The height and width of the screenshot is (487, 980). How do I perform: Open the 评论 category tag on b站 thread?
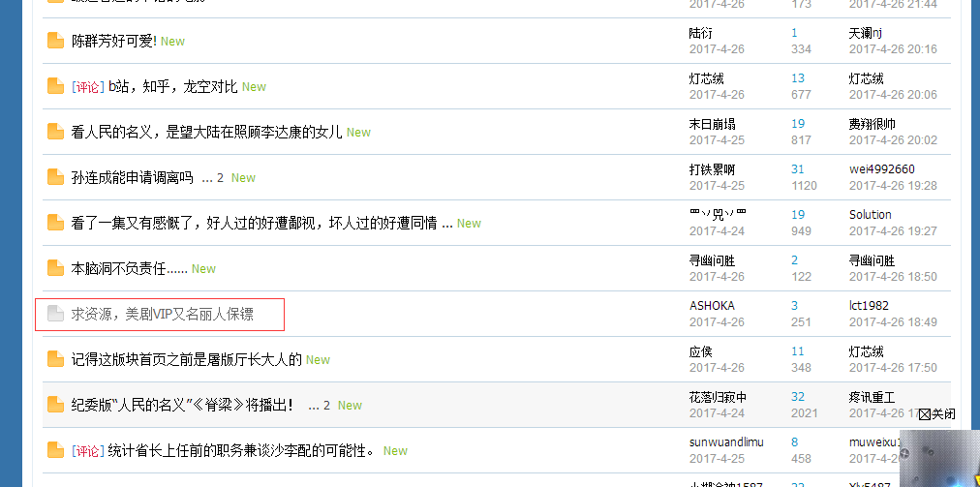[88, 87]
